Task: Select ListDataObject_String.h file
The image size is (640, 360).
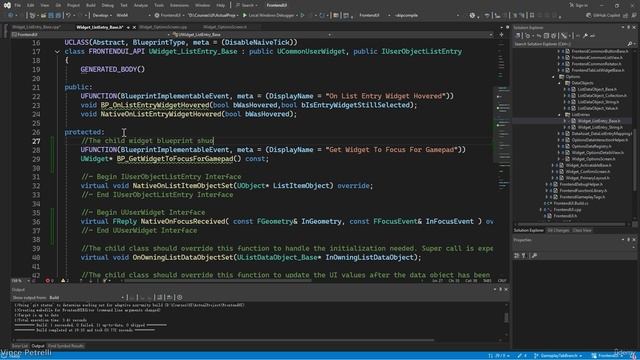Action: coord(597,102)
